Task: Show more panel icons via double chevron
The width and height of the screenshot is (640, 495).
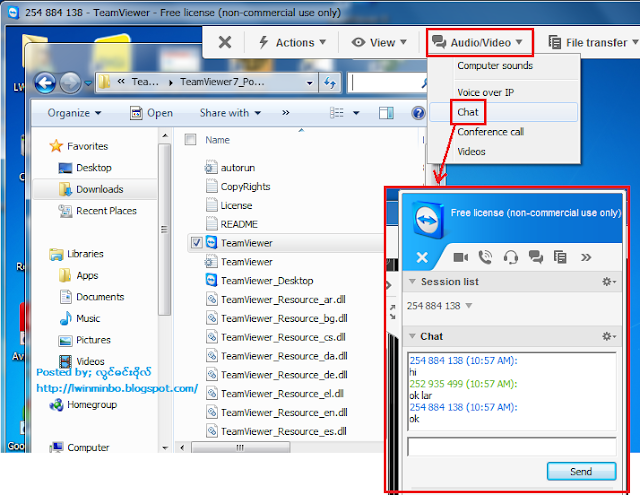Action: tap(586, 257)
